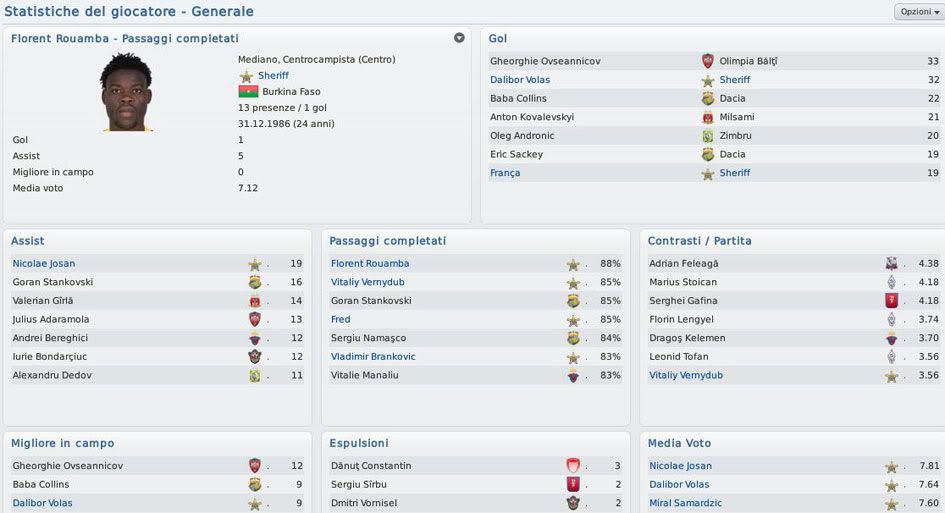The image size is (945, 513).
Task: Click club badge beside Julius Adaramola
Action: (255, 320)
